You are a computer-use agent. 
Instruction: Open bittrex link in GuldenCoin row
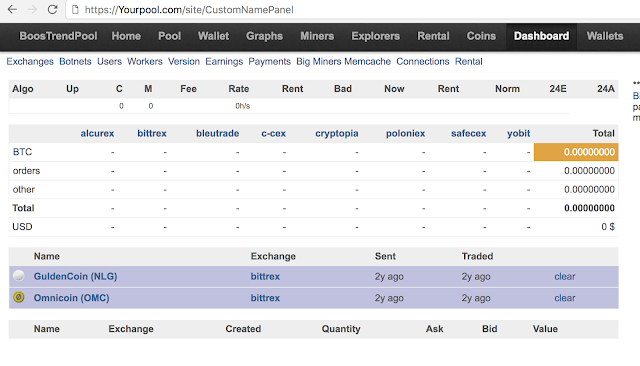point(265,276)
